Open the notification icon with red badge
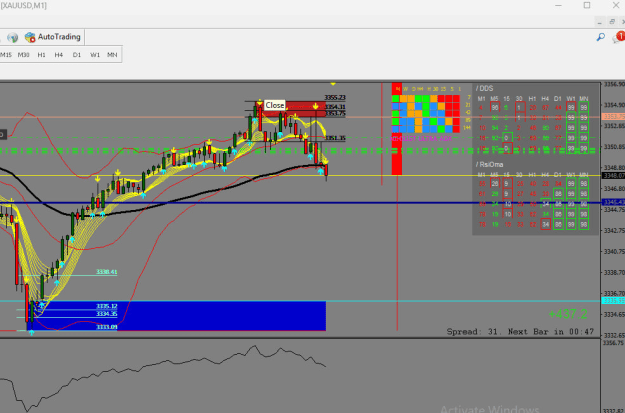This screenshot has width=625, height=413. click(x=620, y=37)
